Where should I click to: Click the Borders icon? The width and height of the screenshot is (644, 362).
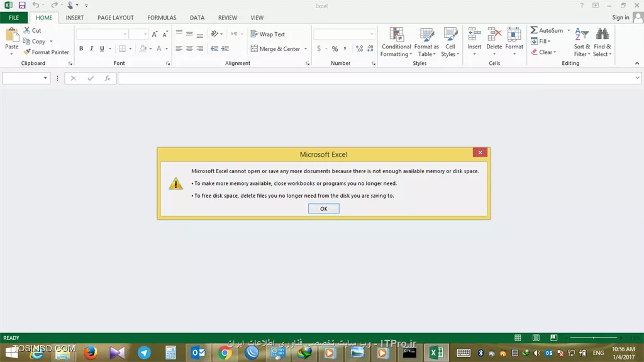(123, 48)
